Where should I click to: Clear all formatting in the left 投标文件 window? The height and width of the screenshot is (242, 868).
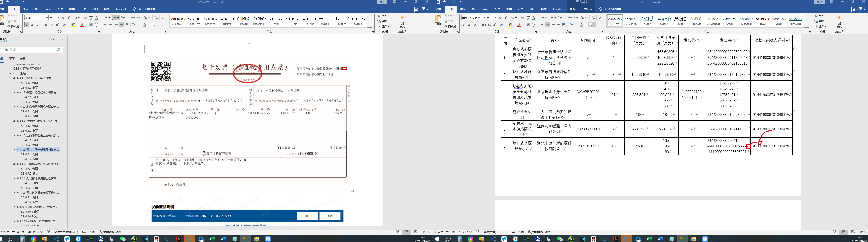click(x=86, y=18)
